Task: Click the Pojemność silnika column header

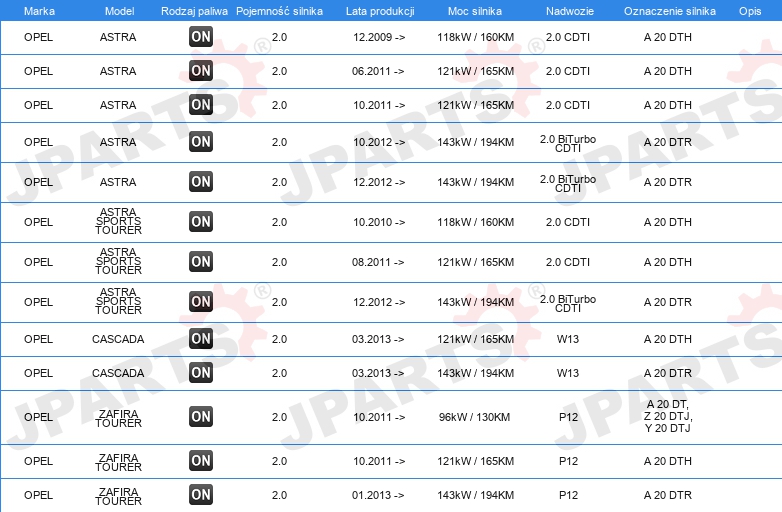Action: click(x=279, y=11)
